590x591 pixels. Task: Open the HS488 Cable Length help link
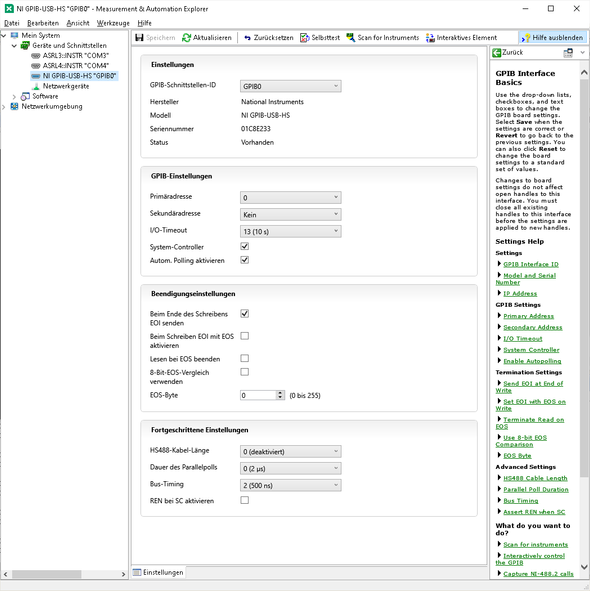click(535, 478)
